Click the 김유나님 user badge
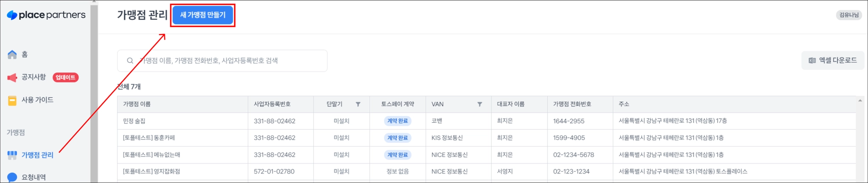Viewport: 868px width, 183px height. pos(849,15)
